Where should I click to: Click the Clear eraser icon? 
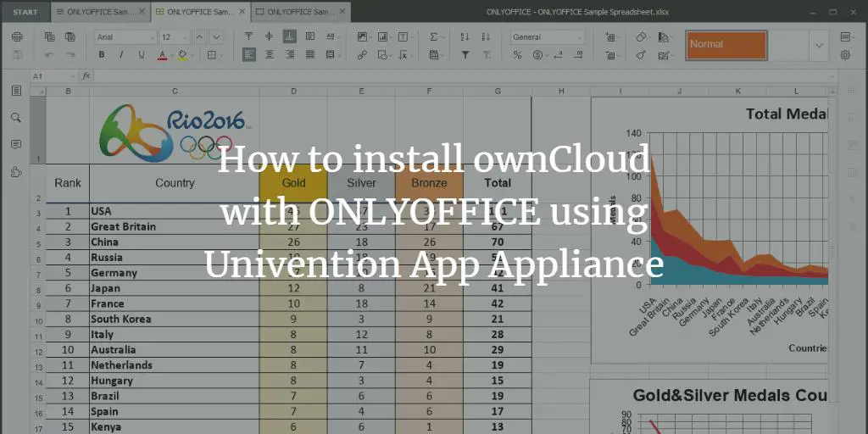coord(643,36)
